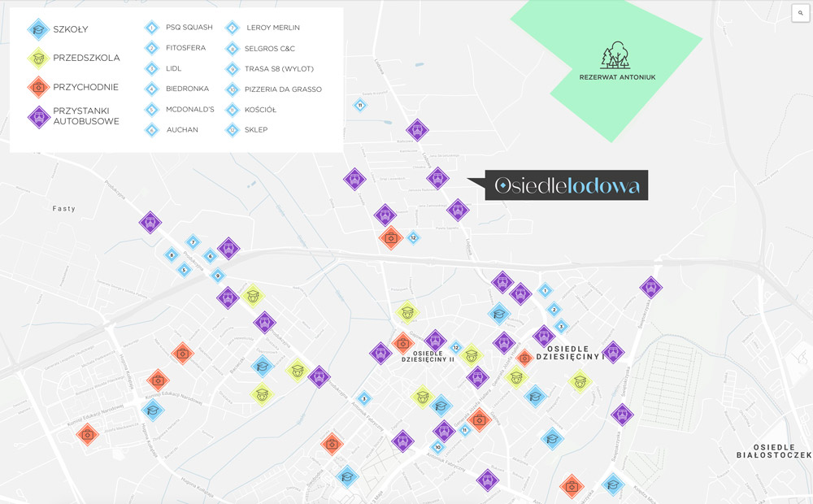
Task: Click the Rezerwat Antoniuk tree icon
Action: pyautogui.click(x=615, y=55)
